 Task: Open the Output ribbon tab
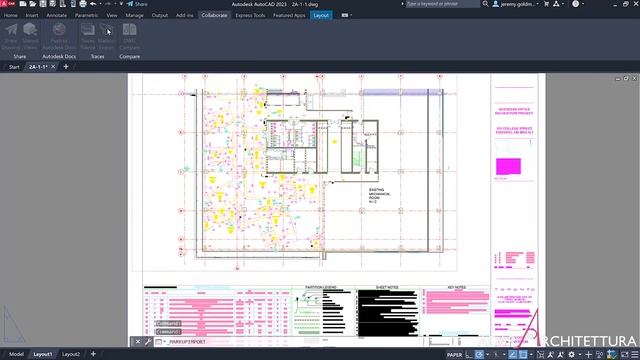[x=160, y=15]
